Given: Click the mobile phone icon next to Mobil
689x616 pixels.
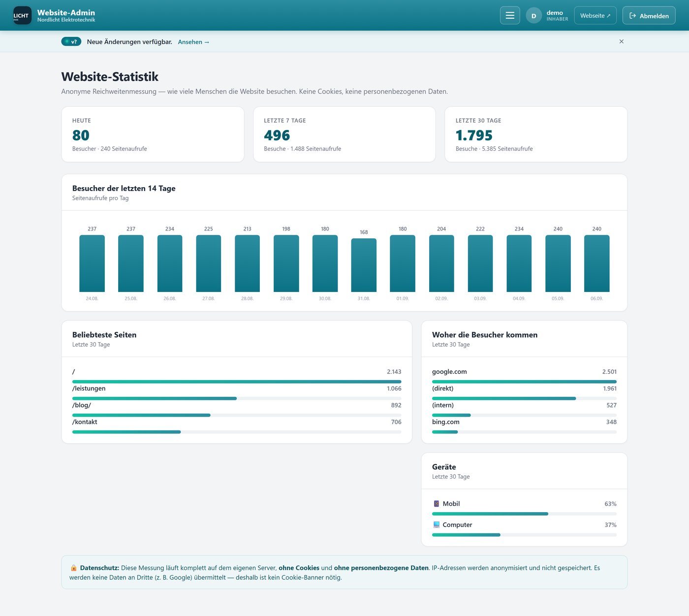Looking at the screenshot, I should tap(436, 504).
